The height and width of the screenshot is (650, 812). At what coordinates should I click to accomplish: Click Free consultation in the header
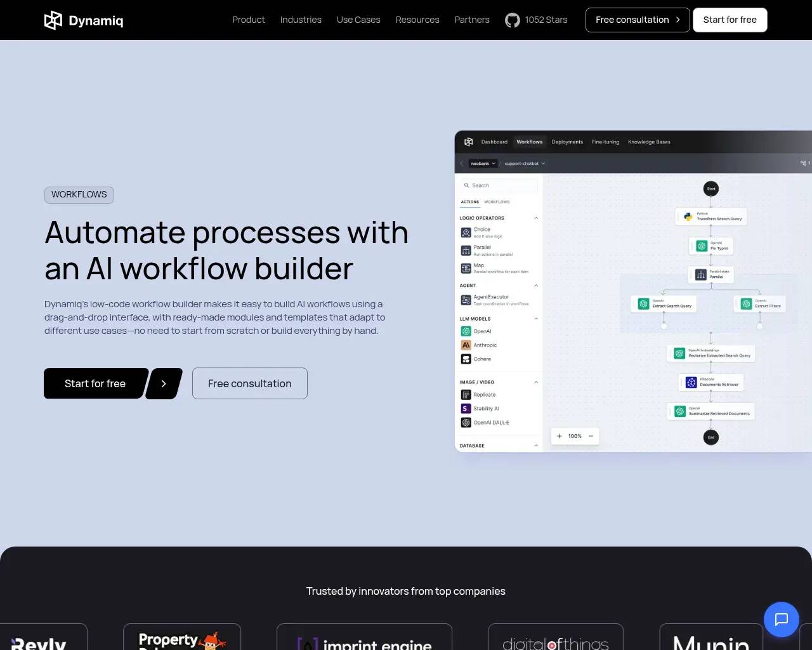point(638,20)
